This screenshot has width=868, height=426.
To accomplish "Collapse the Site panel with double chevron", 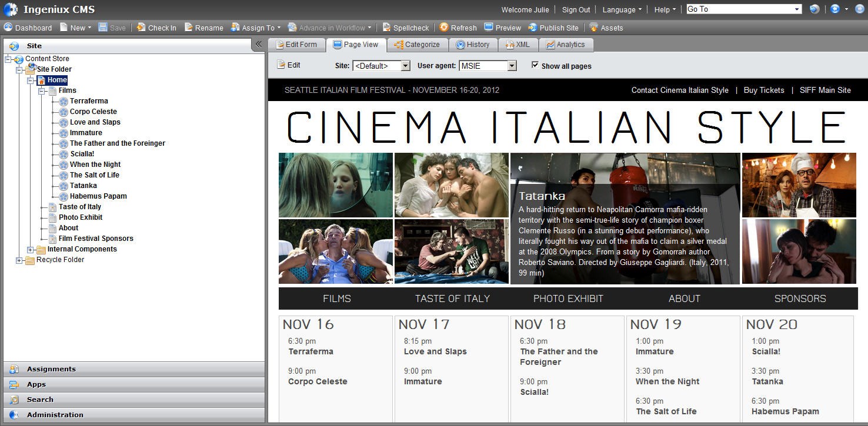I will (x=258, y=44).
